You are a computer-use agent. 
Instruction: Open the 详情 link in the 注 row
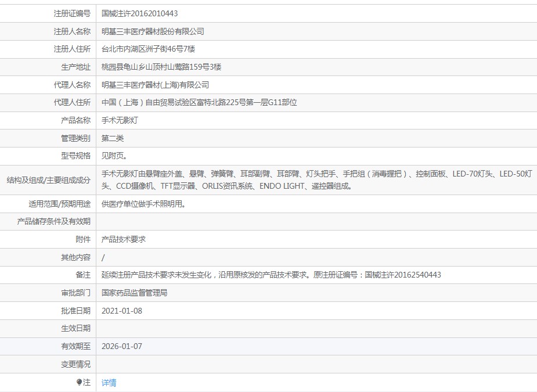pos(109,382)
